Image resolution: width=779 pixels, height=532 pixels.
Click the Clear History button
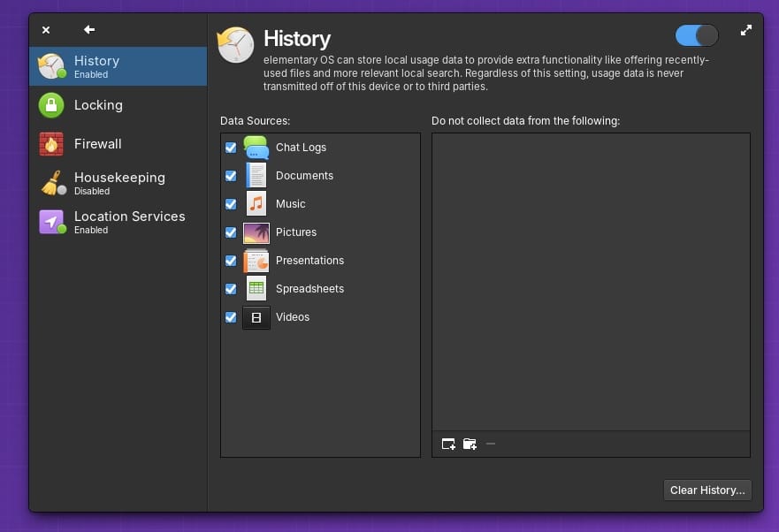pos(706,490)
